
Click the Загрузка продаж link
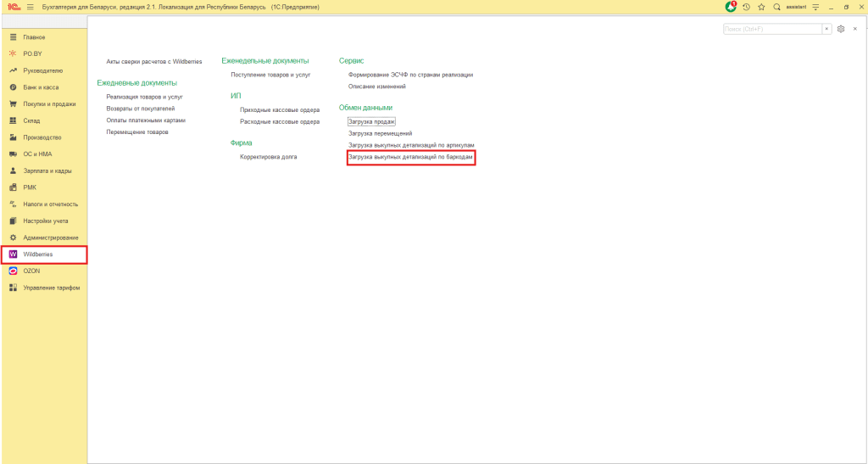[x=372, y=121]
